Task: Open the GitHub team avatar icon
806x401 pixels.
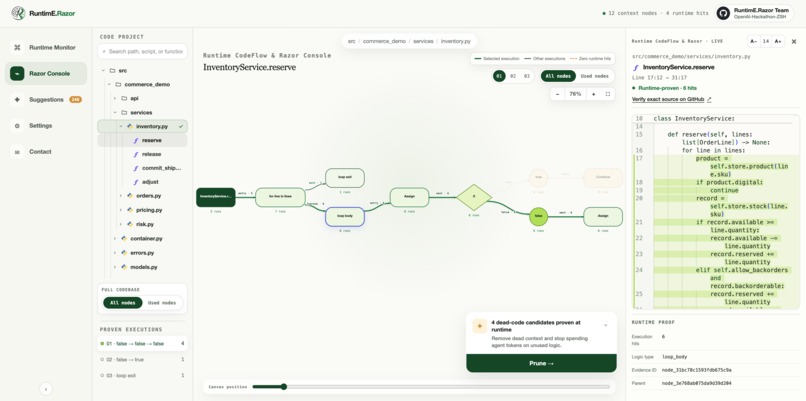Action: click(723, 13)
